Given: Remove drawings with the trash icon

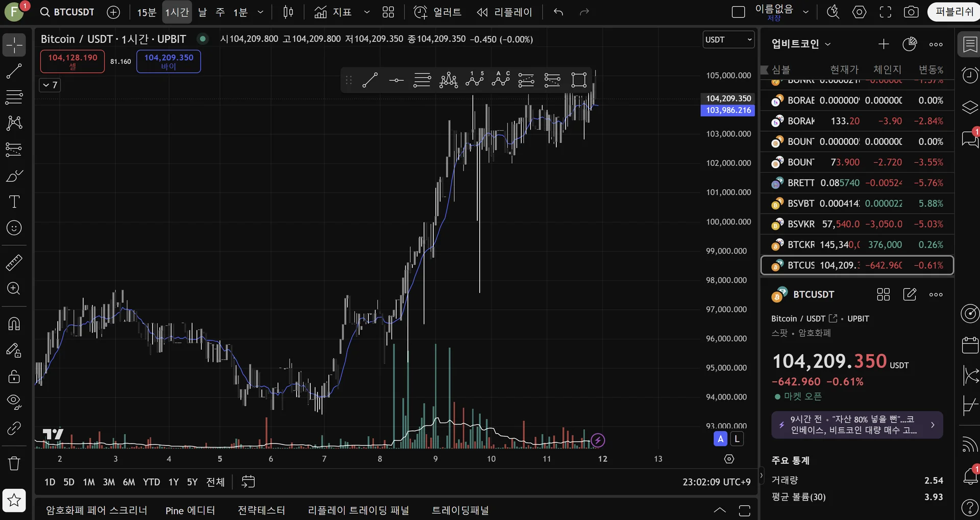Looking at the screenshot, I should [x=14, y=463].
